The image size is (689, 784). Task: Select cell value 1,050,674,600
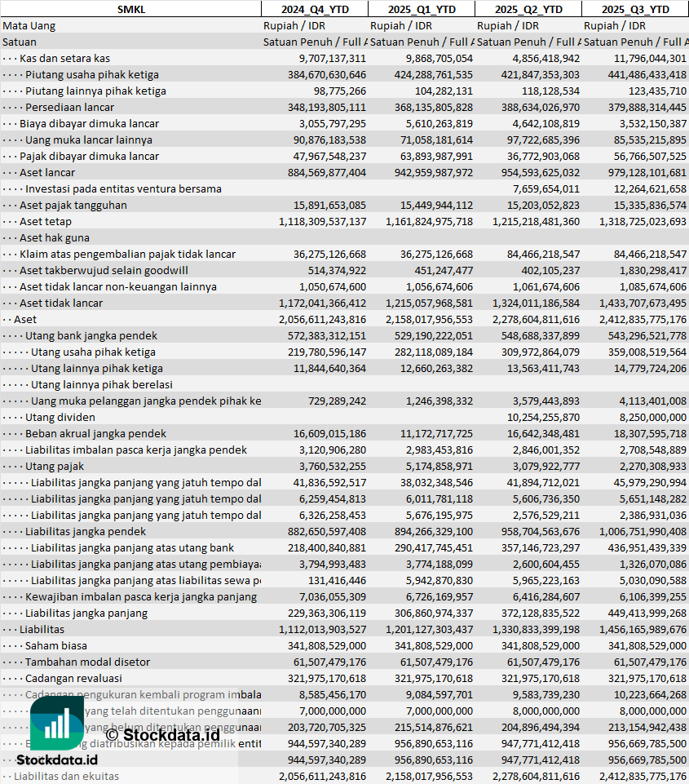click(x=333, y=287)
